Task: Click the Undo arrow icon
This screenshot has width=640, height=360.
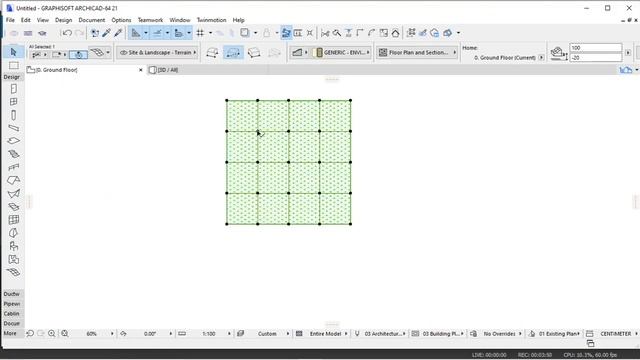Action: click(67, 33)
